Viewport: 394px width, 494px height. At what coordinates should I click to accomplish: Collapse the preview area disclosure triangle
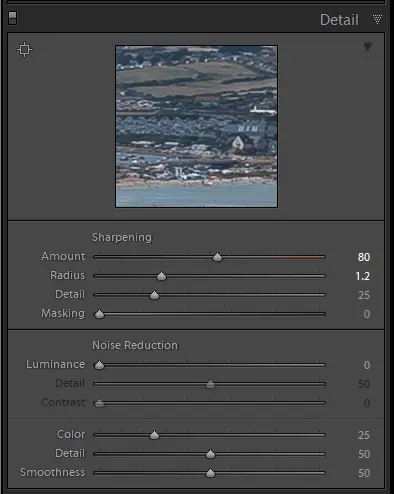click(368, 47)
